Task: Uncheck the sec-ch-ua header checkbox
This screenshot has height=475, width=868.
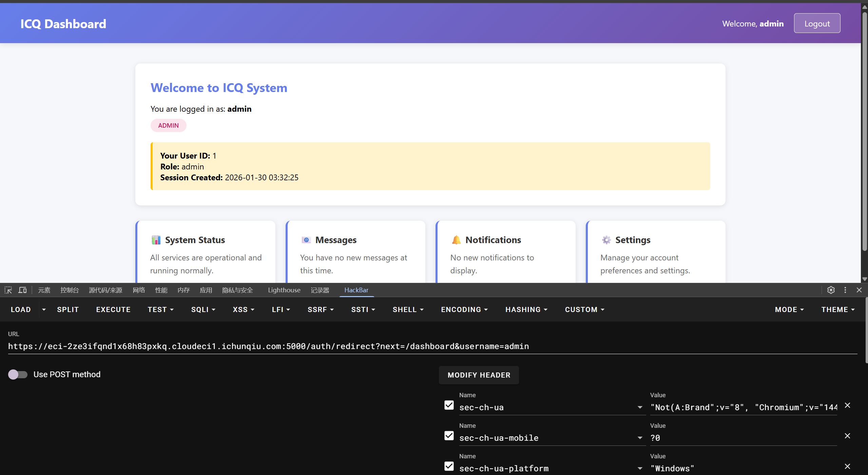Action: [x=449, y=405]
